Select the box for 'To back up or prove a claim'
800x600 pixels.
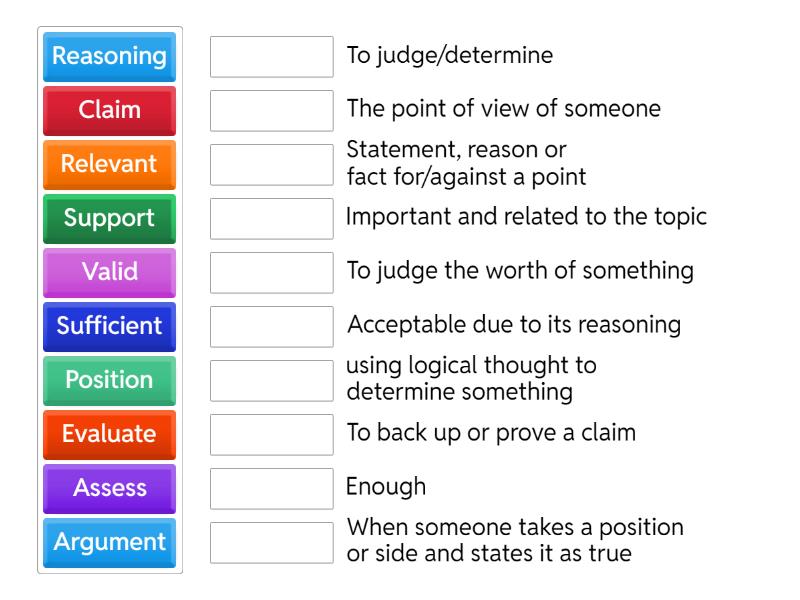coord(271,435)
